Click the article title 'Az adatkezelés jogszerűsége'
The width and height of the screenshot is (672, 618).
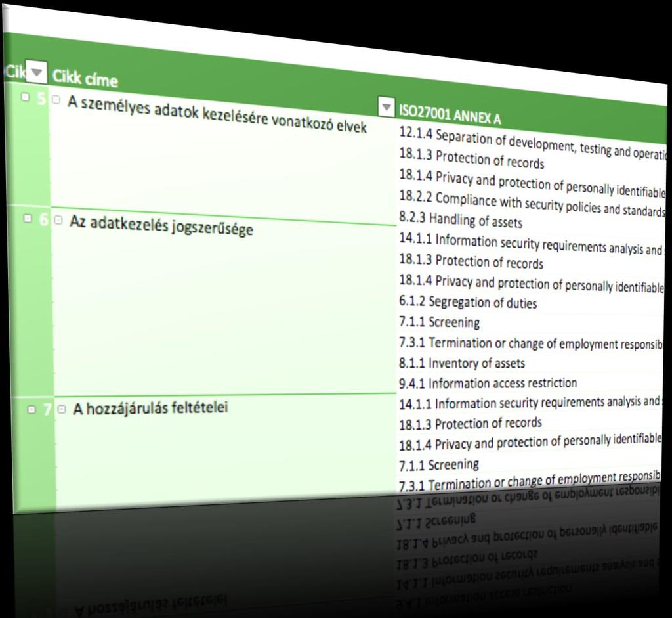[161, 225]
